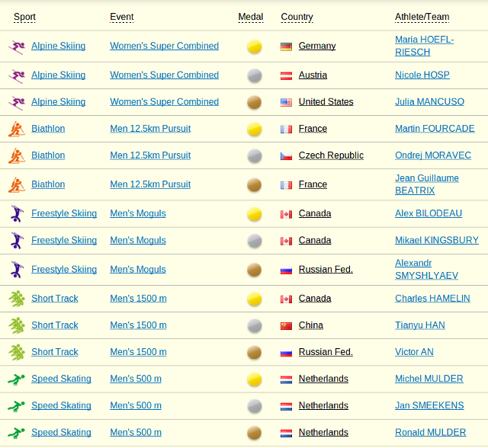Click the Czech Republic flag icon
488x448 pixels.
287,156
